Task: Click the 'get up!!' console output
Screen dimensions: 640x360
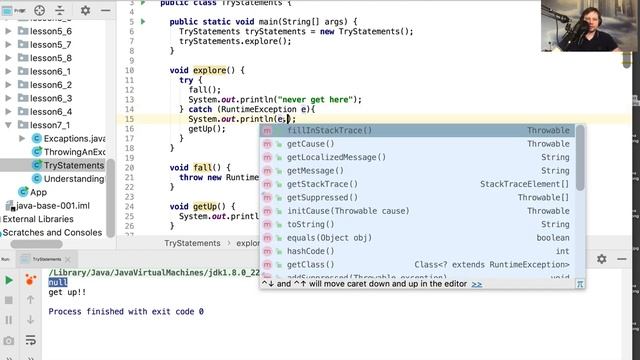Action: pos(67,292)
